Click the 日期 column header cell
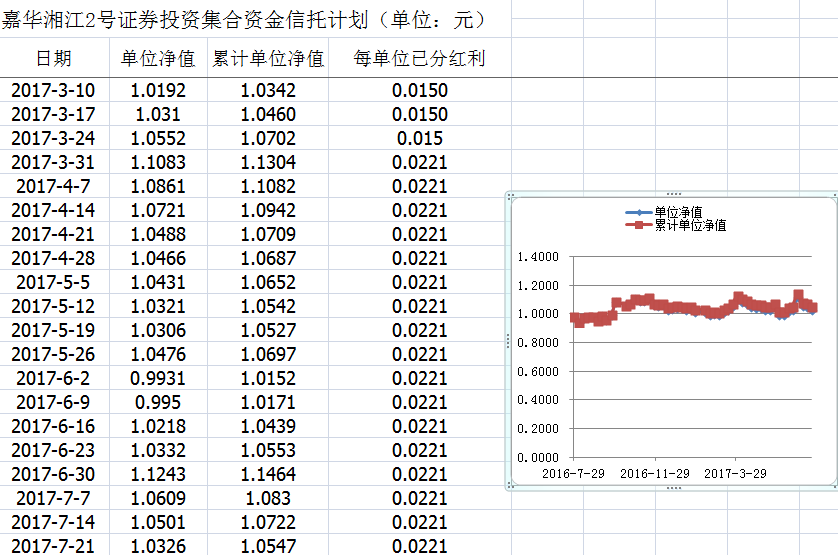Image resolution: width=838 pixels, height=555 pixels. 54,59
